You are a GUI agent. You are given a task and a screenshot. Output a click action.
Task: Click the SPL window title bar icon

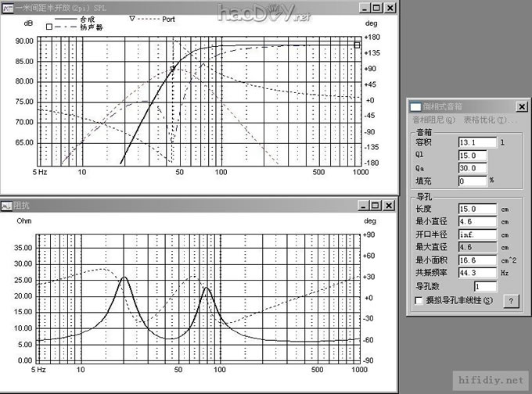tap(6, 7)
